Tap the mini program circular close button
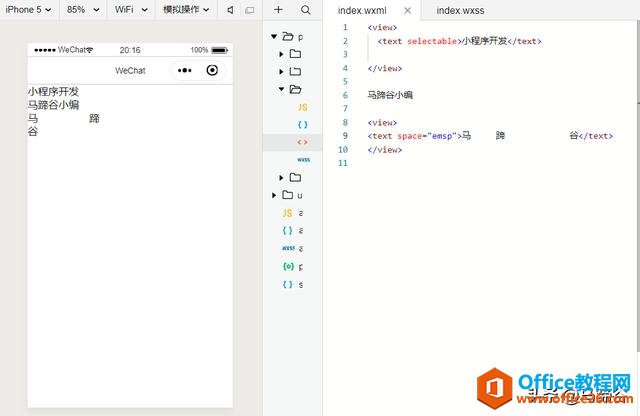This screenshot has height=416, width=640. (x=212, y=70)
